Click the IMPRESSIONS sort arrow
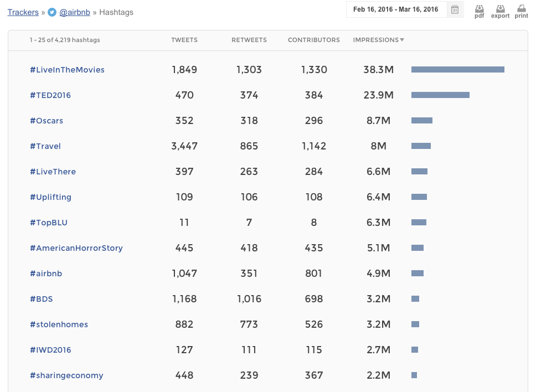536x392 pixels. point(402,40)
